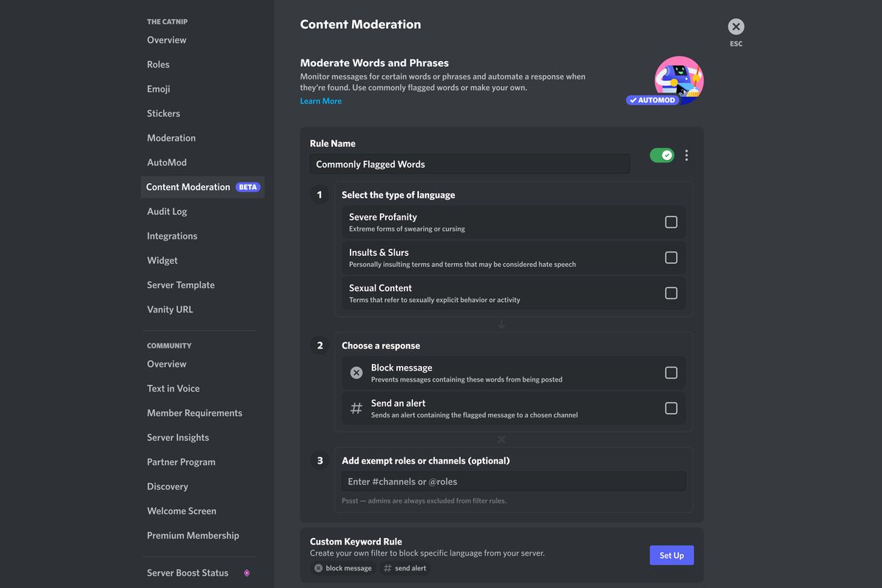The image size is (882, 588).
Task: Go to AutoMod in the sidebar
Action: (x=167, y=162)
